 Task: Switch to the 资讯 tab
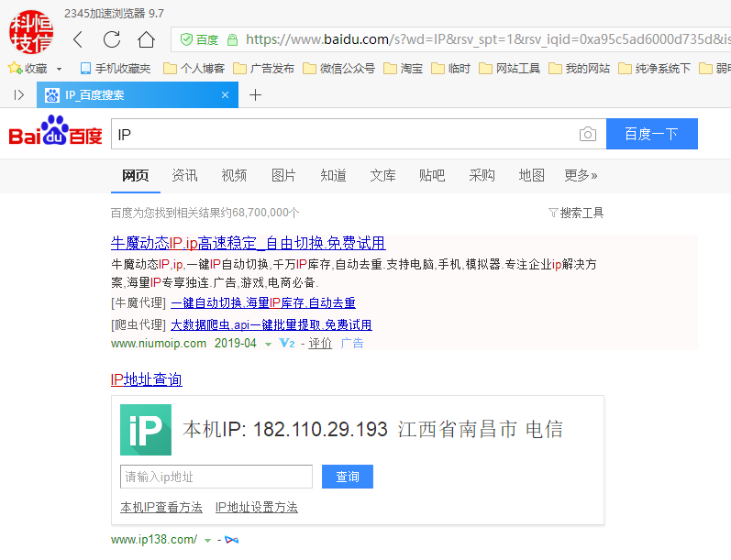point(184,176)
